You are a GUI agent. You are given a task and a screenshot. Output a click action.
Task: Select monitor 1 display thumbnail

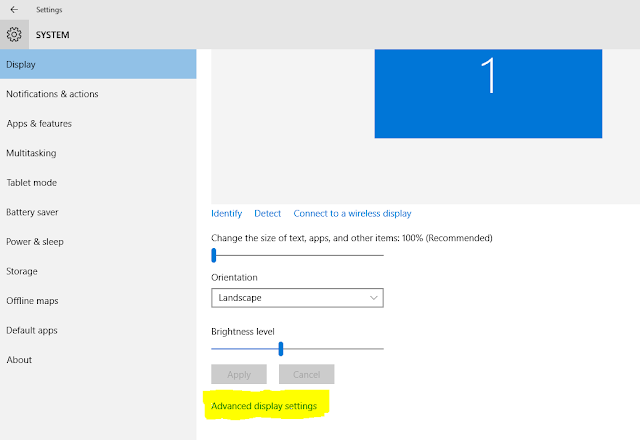point(488,93)
